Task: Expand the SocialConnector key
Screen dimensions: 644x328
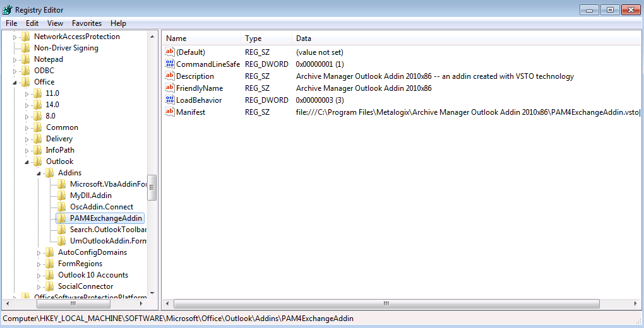Action: (x=39, y=287)
